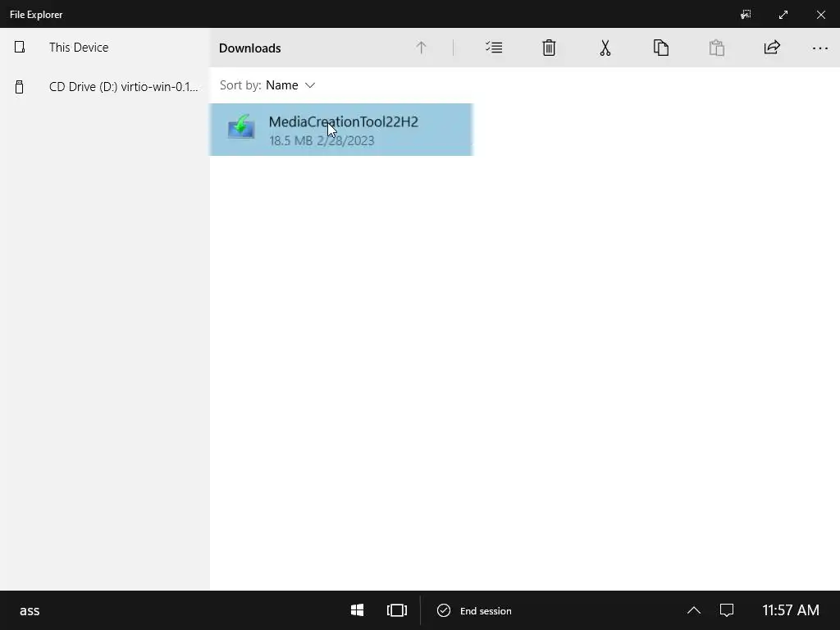
Task: Expand window to full screen
Action: tap(783, 15)
